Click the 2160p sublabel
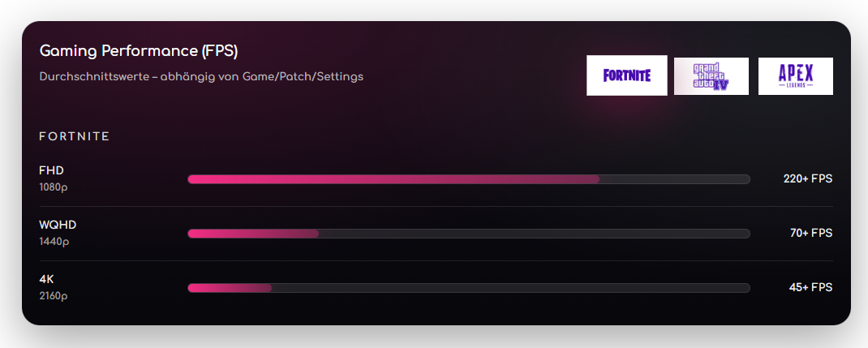Image resolution: width=868 pixels, height=348 pixels. click(54, 295)
